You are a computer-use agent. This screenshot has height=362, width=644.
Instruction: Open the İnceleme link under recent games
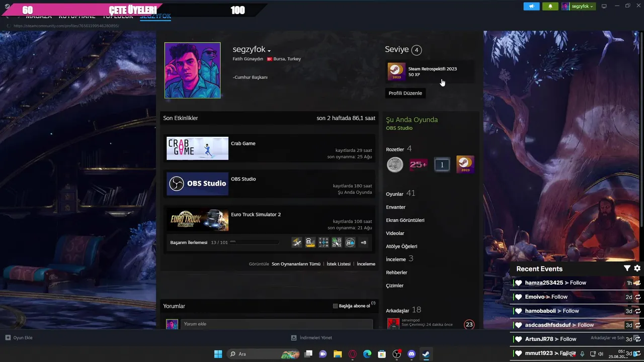tap(366, 264)
